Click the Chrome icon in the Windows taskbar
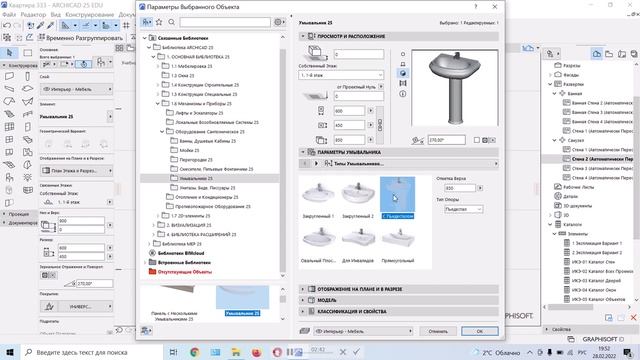This screenshot has height=360, width=640. [x=195, y=352]
